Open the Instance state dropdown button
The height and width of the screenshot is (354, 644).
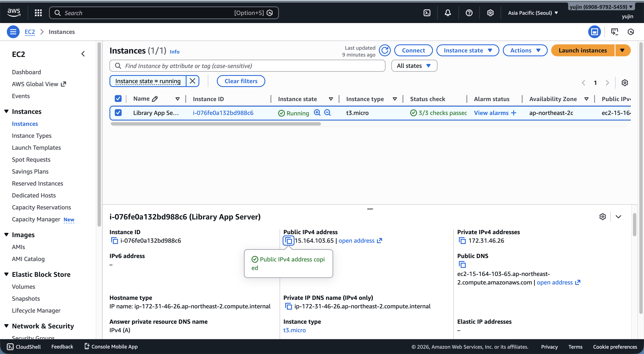467,51
